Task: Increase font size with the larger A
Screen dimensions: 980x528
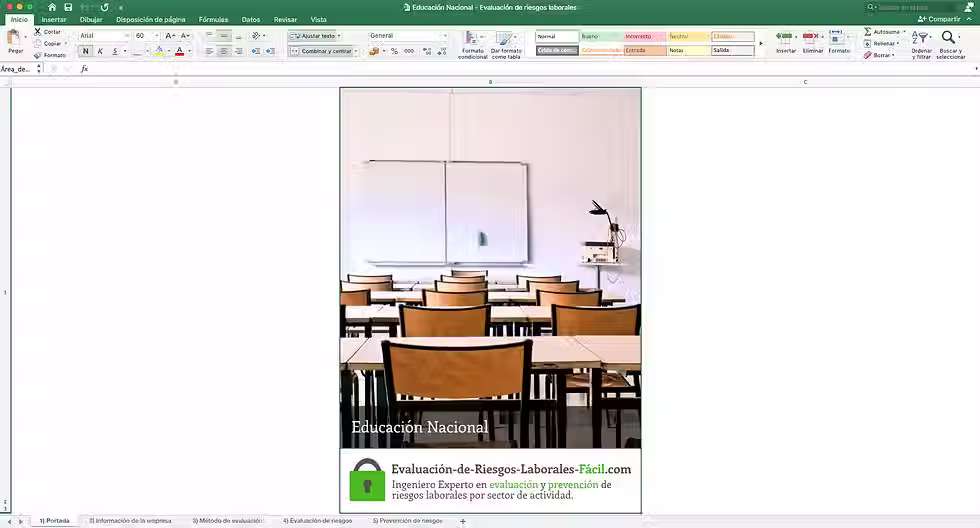Action: pos(170,36)
